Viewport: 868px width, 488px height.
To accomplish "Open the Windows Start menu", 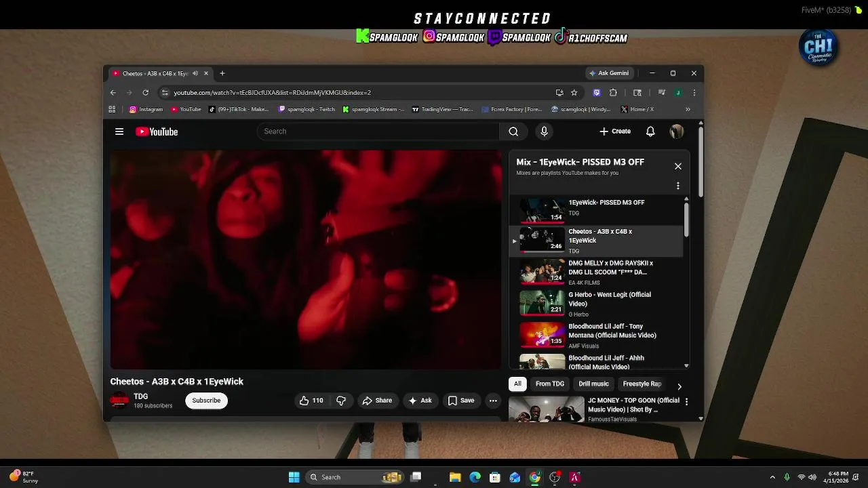I will (294, 477).
